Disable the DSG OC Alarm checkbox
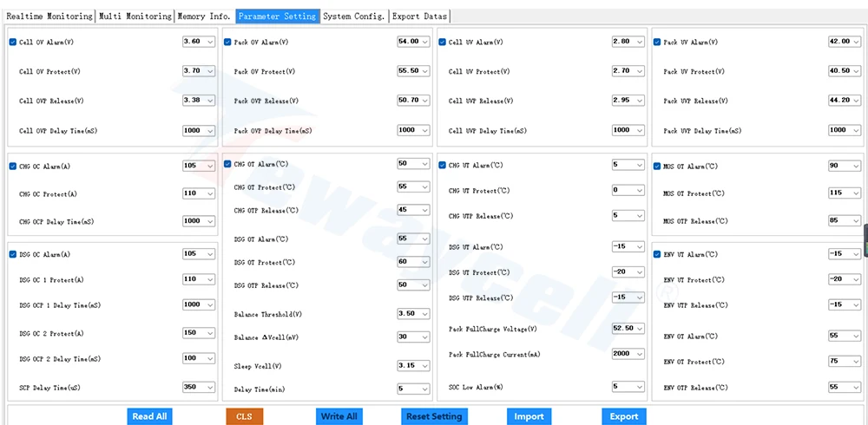Viewport: 868px width, 425px height. tap(13, 254)
